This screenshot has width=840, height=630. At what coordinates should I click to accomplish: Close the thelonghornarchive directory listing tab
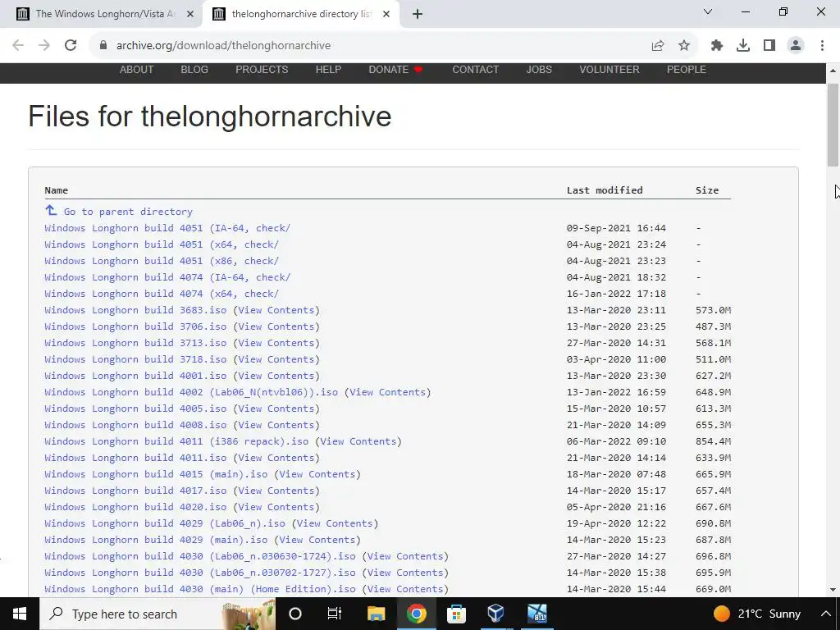coord(386,14)
